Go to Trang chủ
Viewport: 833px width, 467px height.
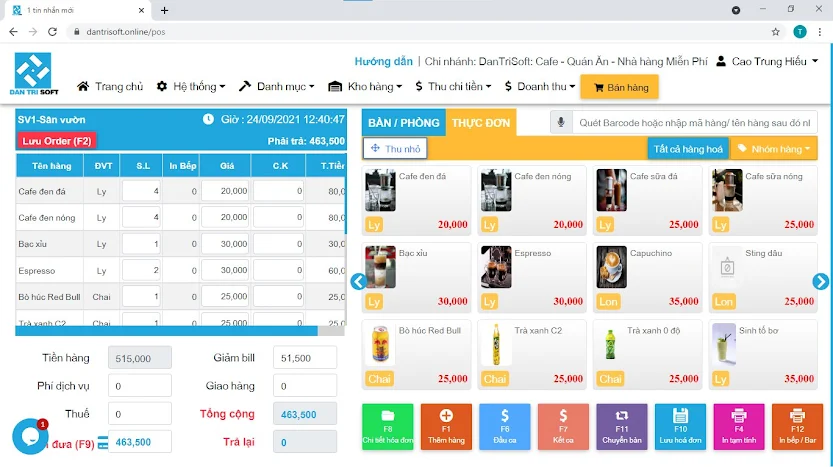[x=110, y=86]
